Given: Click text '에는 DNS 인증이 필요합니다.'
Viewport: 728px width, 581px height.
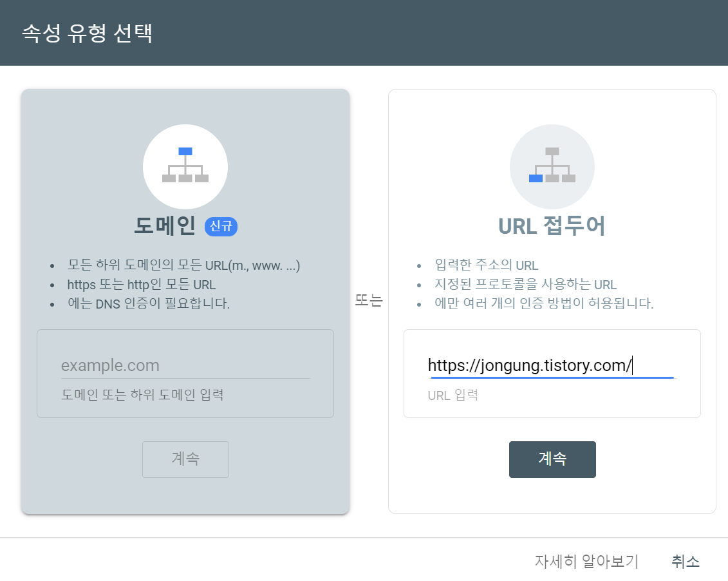Looking at the screenshot, I should (x=149, y=303).
